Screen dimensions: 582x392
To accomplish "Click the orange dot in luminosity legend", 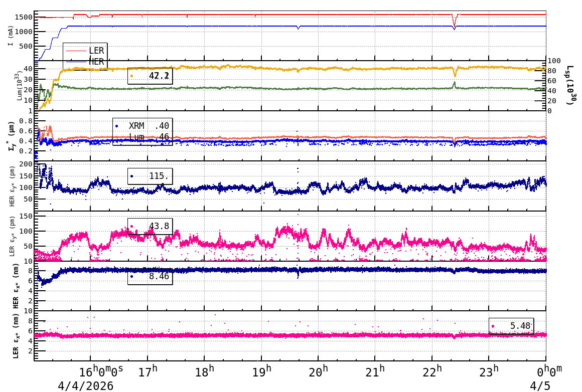I will [132, 76].
